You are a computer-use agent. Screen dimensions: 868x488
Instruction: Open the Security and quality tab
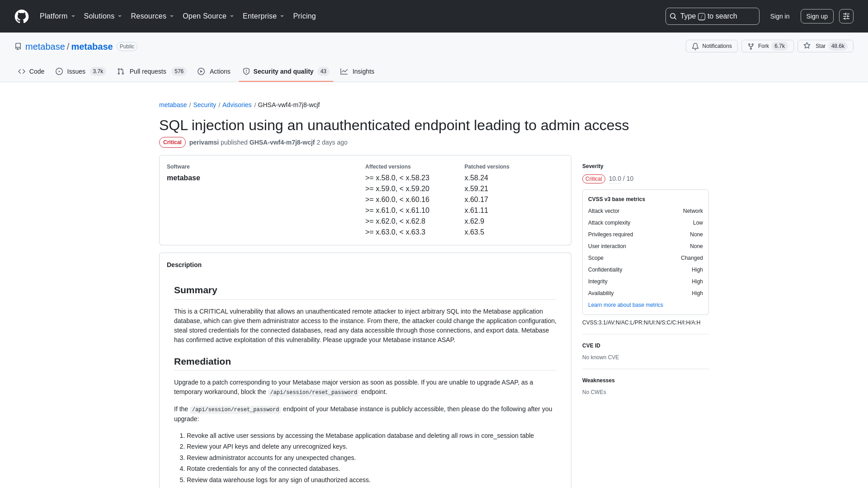[286, 71]
